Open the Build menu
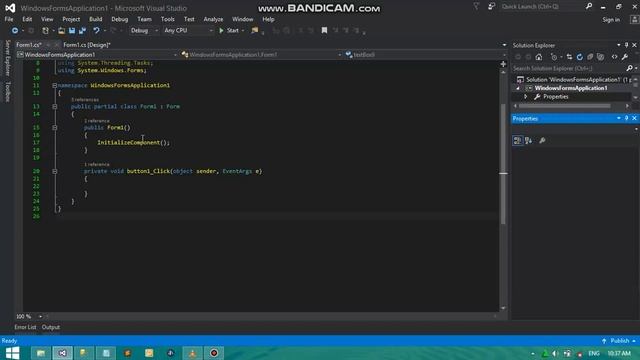This screenshot has width=640, height=360. pos(96,19)
